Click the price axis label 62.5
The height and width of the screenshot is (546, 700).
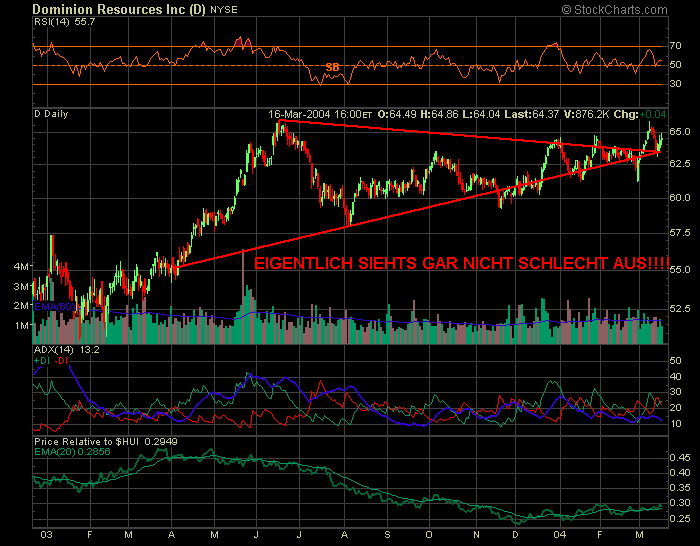pyautogui.click(x=679, y=163)
